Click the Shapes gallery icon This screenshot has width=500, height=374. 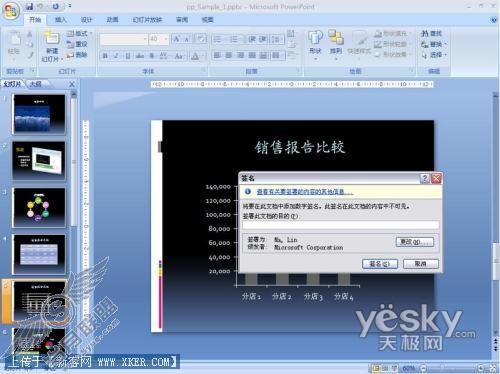[315, 38]
